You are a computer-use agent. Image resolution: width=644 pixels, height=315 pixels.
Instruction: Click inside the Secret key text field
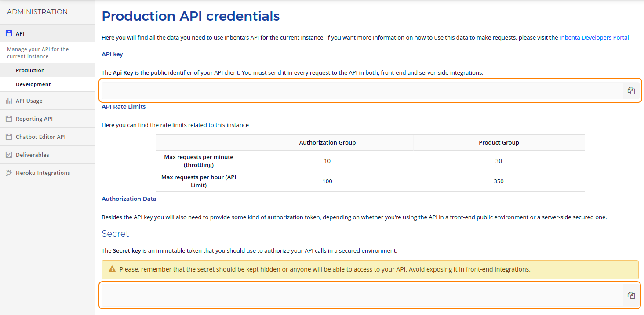(360, 295)
